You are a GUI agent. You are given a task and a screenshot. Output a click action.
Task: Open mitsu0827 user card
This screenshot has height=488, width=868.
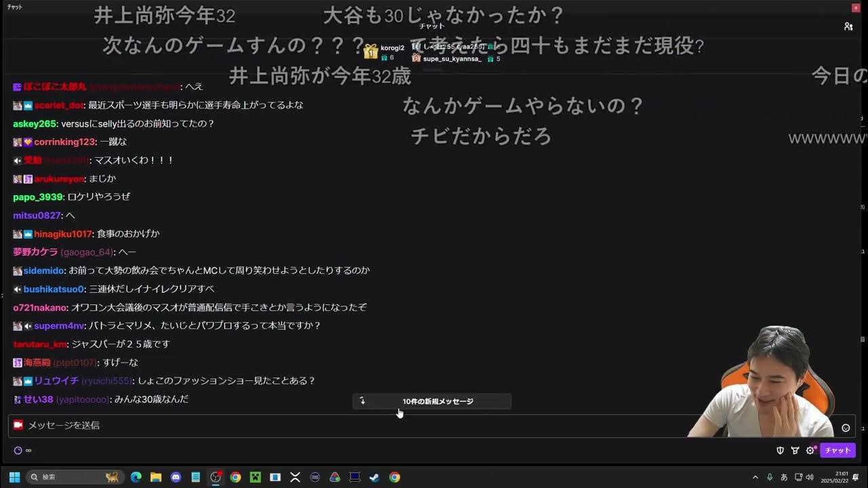click(37, 215)
